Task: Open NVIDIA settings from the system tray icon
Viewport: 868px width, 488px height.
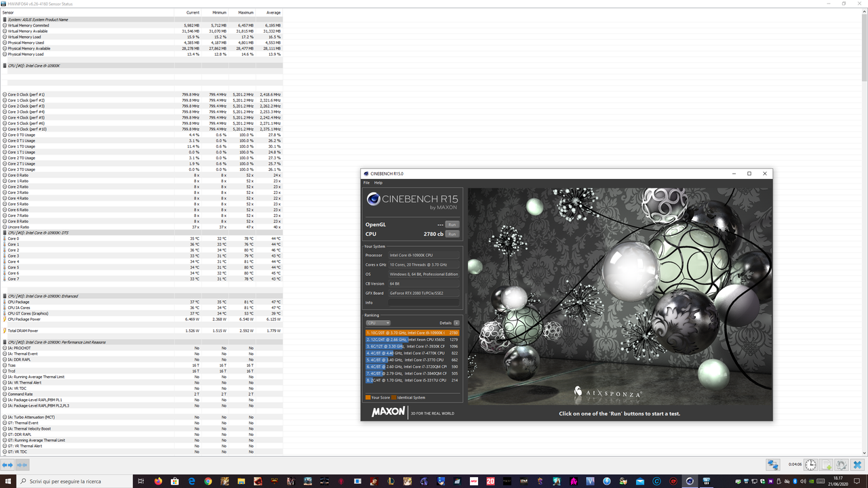Action: [811, 481]
